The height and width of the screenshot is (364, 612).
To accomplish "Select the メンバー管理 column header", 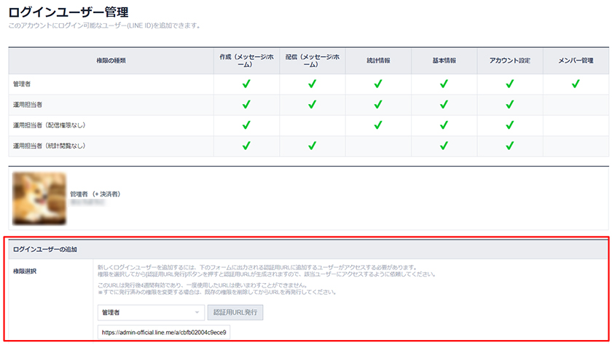I will pos(576,60).
